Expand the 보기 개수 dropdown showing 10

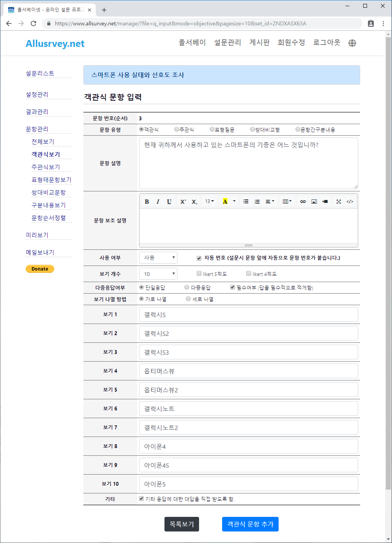pyautogui.click(x=158, y=274)
